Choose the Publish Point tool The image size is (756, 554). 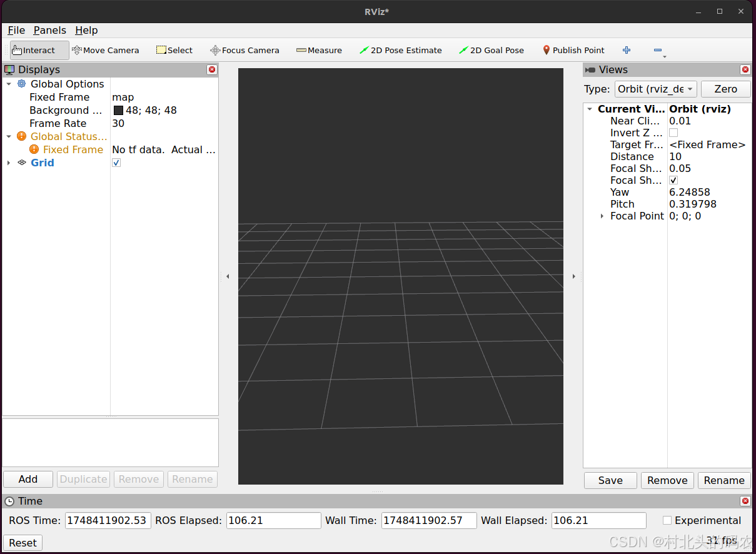(x=573, y=50)
